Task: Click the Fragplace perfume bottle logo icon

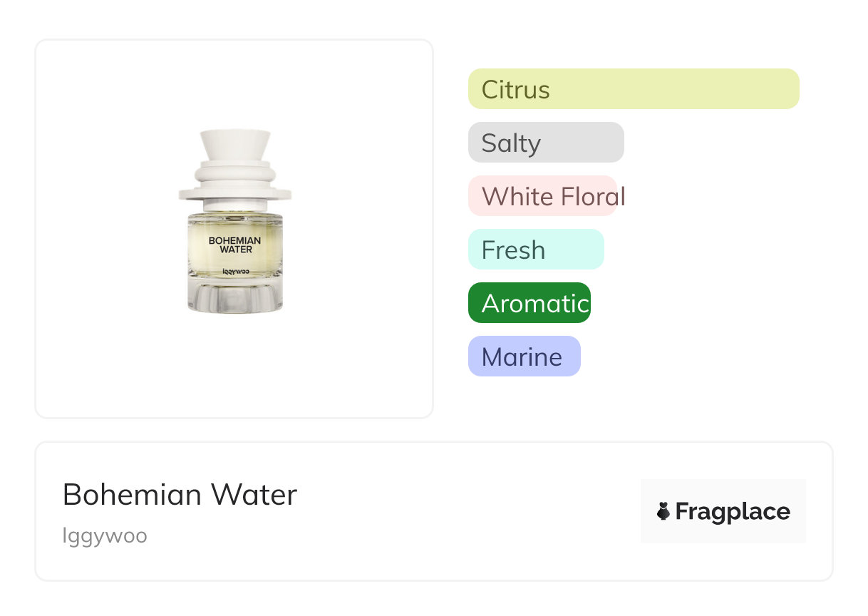Action: (663, 511)
